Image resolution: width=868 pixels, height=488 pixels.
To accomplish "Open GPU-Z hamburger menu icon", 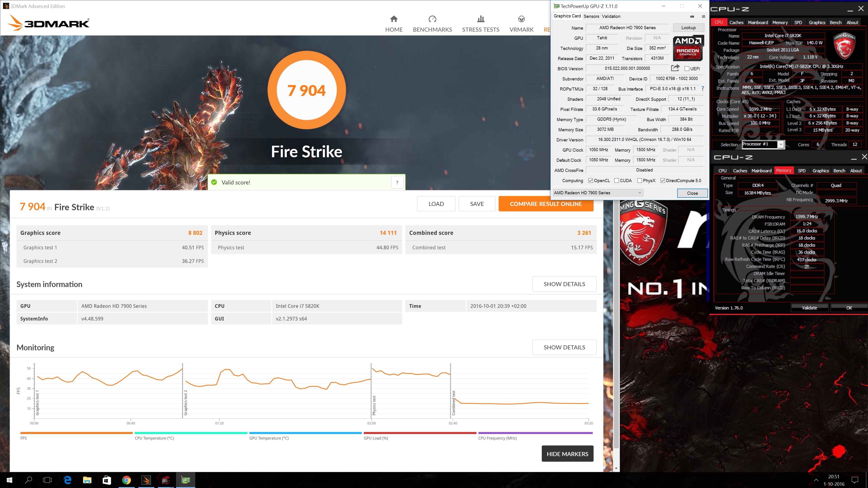I will 704,16.
